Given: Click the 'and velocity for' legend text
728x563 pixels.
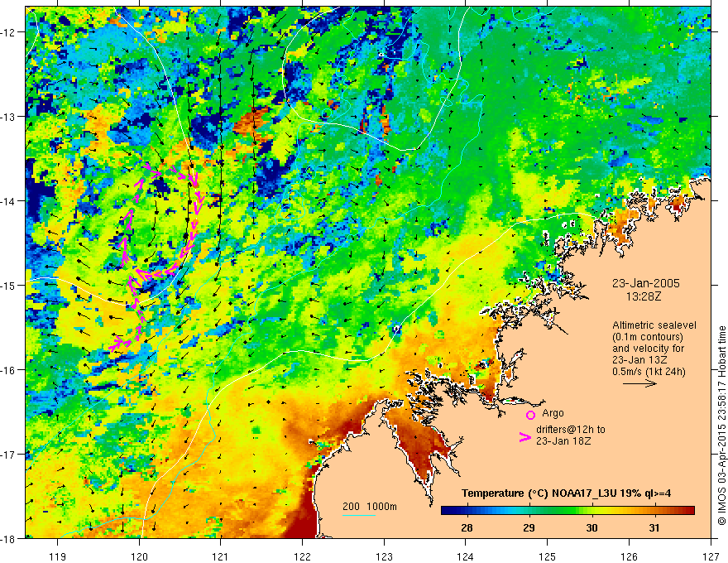Looking at the screenshot, I should click(x=648, y=349).
